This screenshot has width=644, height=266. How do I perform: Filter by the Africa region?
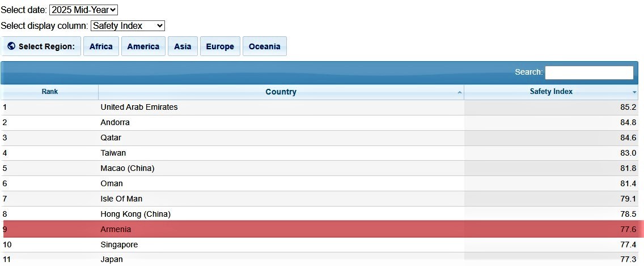pyautogui.click(x=101, y=46)
